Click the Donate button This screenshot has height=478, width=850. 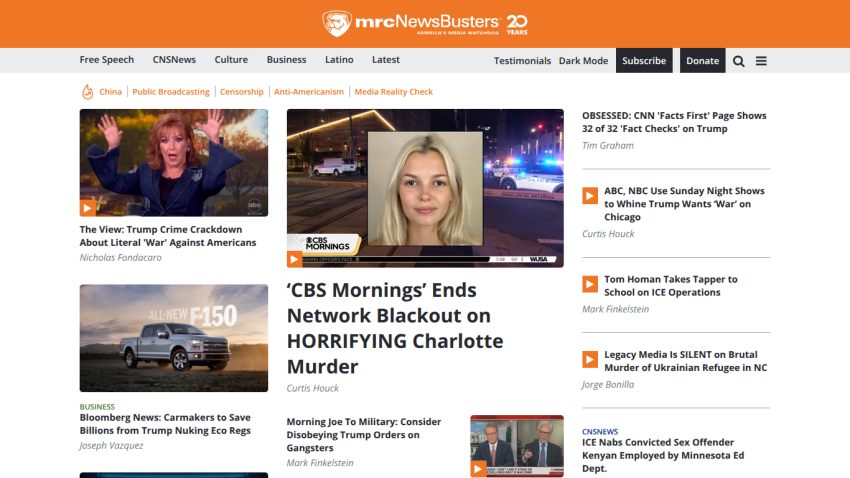point(703,61)
